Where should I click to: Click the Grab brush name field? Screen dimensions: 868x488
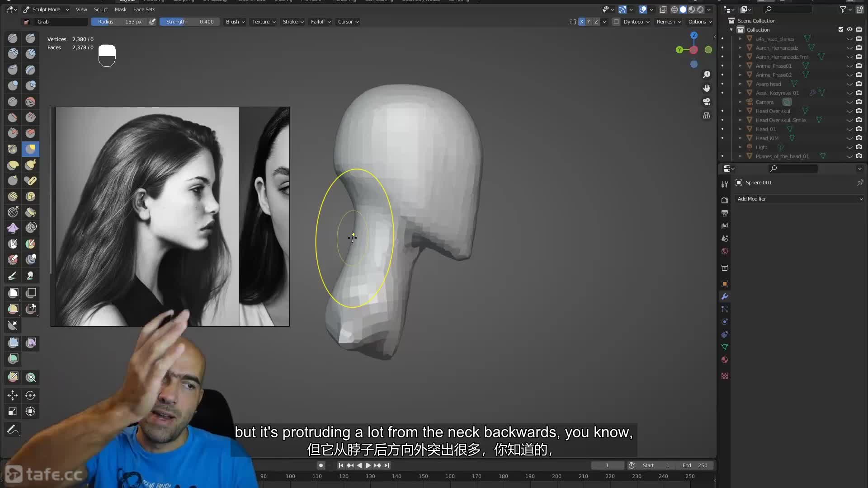(x=61, y=22)
